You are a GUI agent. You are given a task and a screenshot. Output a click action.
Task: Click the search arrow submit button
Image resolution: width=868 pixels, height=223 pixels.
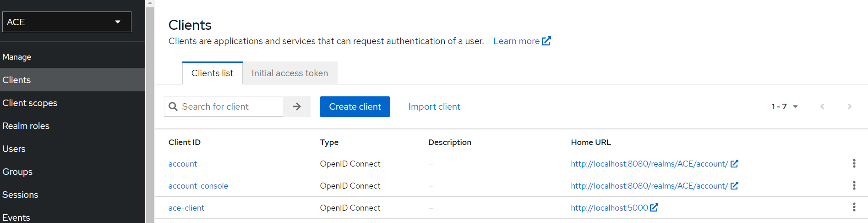pos(297,106)
